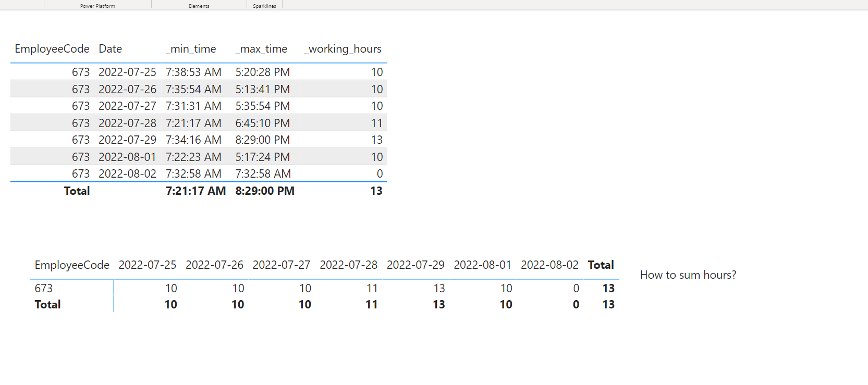Click the Power Platform ribbon group label

[x=97, y=6]
